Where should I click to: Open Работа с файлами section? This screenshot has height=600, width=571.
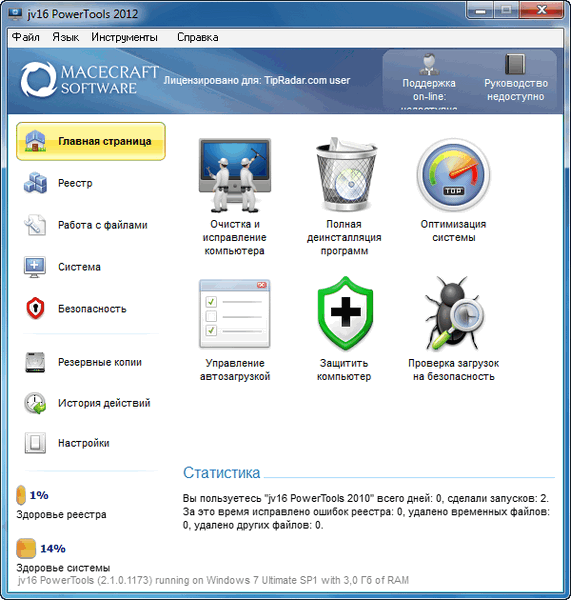103,225
